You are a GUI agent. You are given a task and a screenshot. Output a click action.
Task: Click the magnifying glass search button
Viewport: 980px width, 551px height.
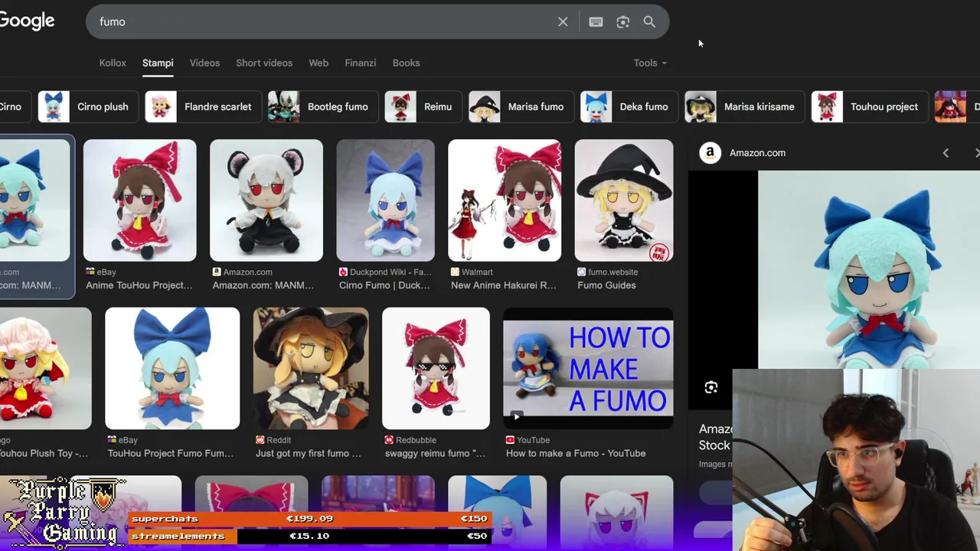coord(649,21)
